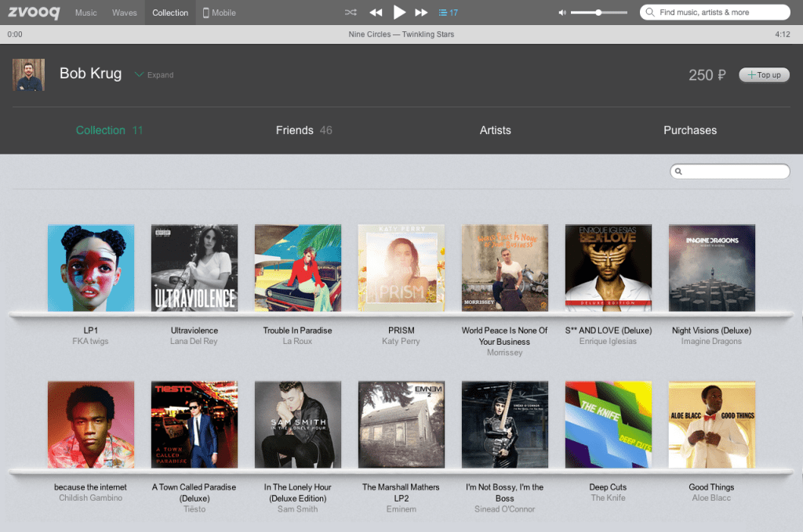
Task: Click the collection filter search box
Action: tap(730, 172)
